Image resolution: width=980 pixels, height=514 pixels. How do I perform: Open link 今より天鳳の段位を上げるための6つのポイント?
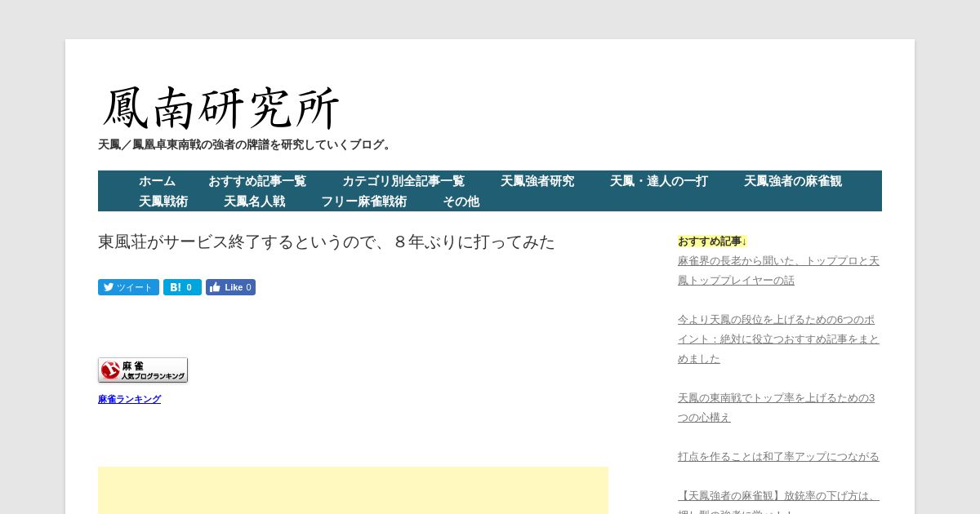[x=778, y=339]
